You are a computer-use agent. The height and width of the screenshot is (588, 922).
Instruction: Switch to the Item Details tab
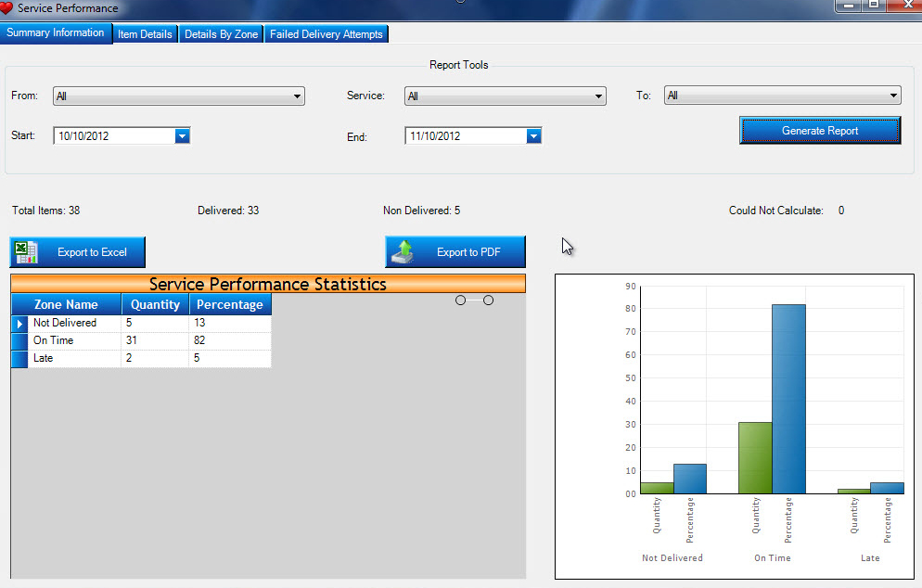click(x=145, y=34)
